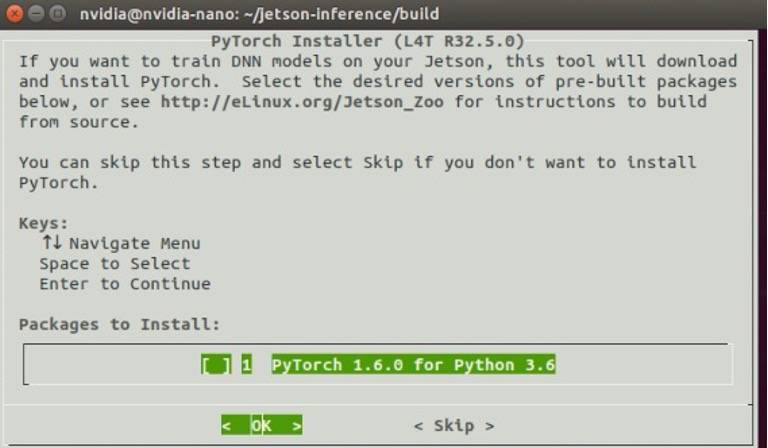
Task: Minimize the jetson-inference terminal window
Action: point(36,13)
